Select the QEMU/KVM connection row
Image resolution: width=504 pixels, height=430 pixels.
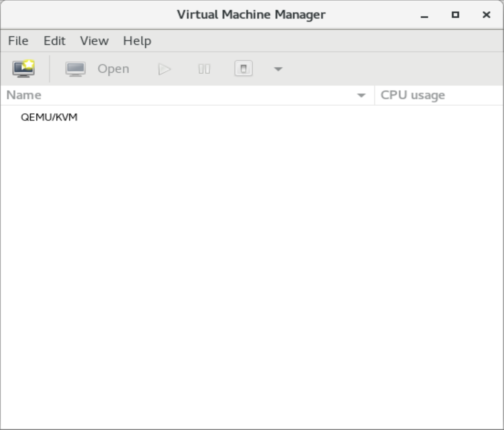tap(252, 117)
